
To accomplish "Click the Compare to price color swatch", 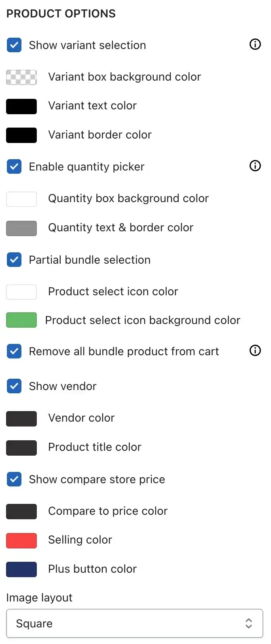I will (x=21, y=511).
